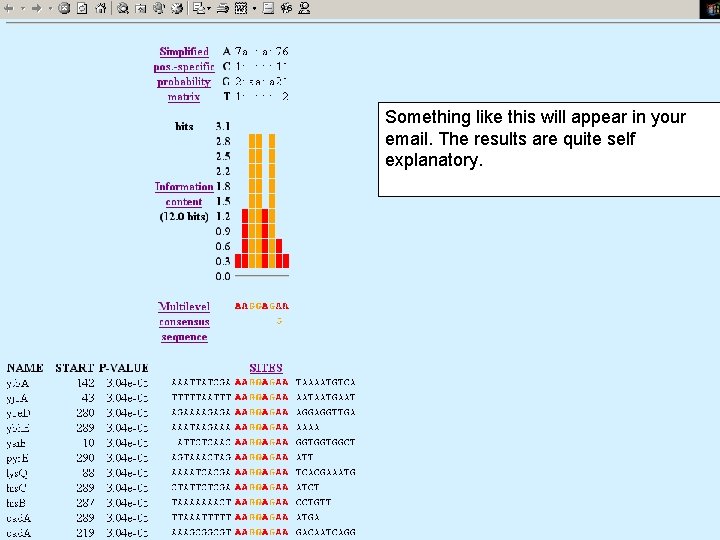The width and height of the screenshot is (720, 540).
Task: Open the History pane icon
Action: pos(177,8)
